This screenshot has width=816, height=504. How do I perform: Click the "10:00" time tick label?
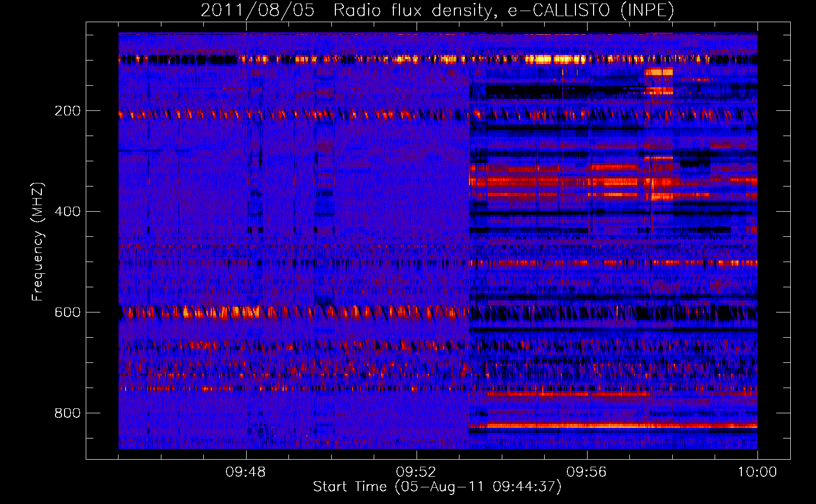(x=757, y=472)
